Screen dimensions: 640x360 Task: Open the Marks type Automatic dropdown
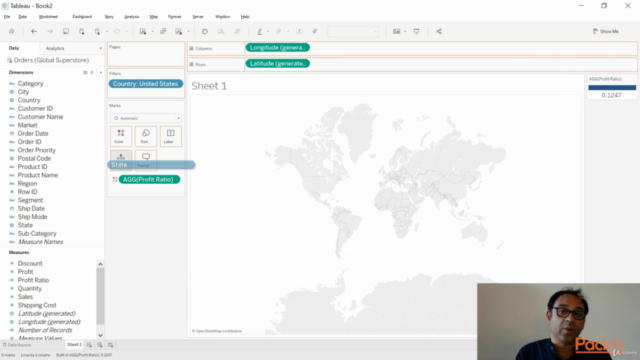click(146, 118)
